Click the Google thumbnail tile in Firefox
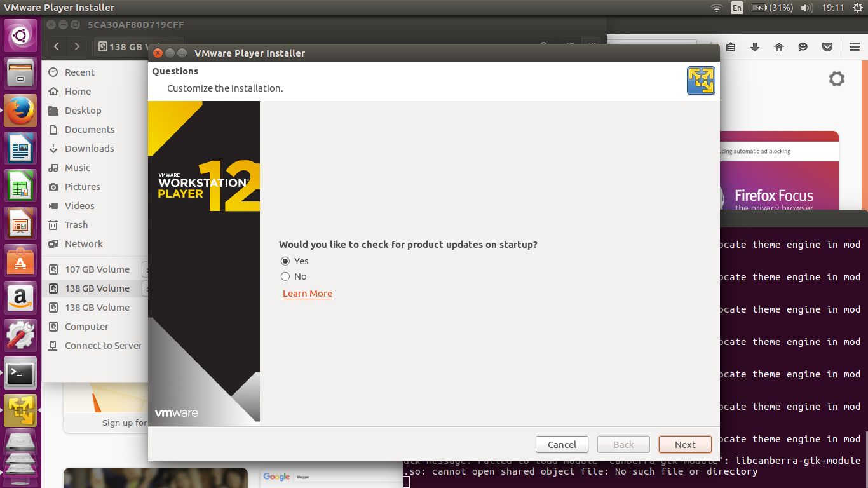This screenshot has height=488, width=868. tap(331, 478)
